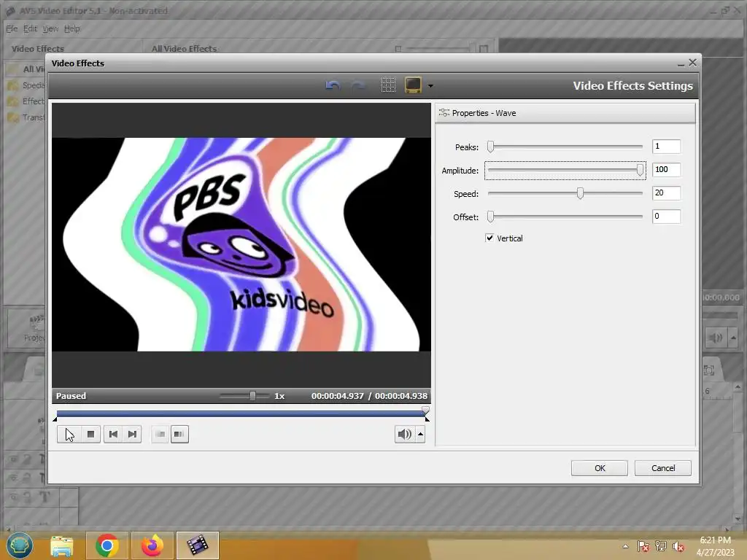The width and height of the screenshot is (747, 560).
Task: Undo last change in Video Effects toolbar
Action: point(333,86)
